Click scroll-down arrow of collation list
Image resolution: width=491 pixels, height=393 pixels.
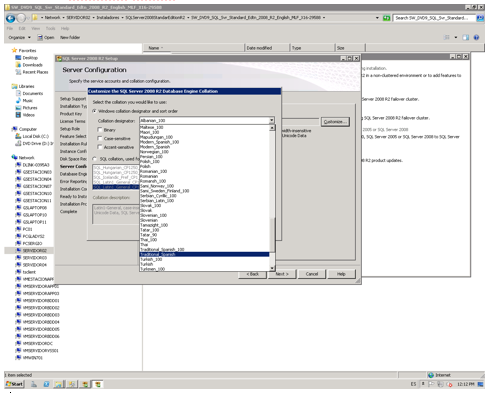[x=272, y=268]
